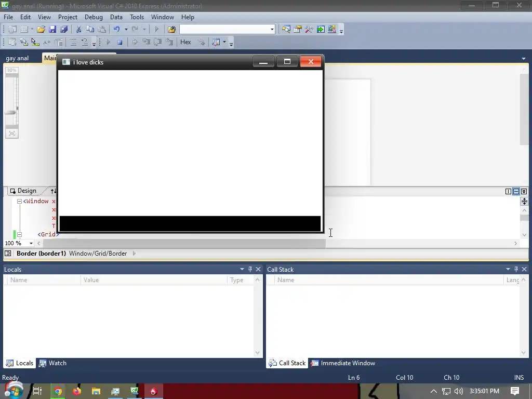
Task: Click the green arrow Start Page icon
Action: tap(321, 30)
